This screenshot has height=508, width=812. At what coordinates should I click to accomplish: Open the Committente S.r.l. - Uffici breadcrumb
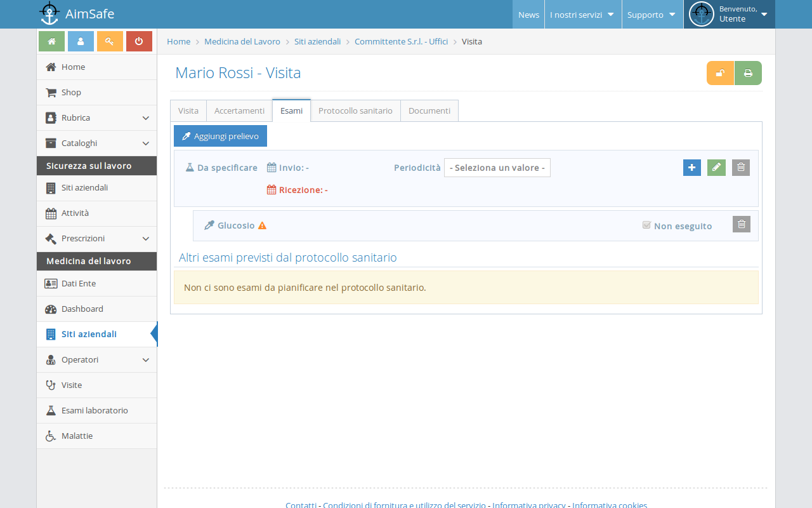pos(401,41)
